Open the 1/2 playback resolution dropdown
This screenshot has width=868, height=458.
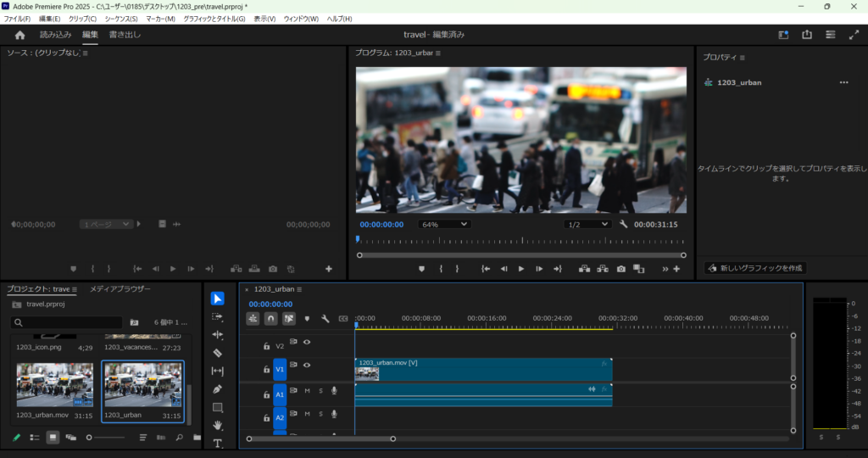(x=587, y=224)
